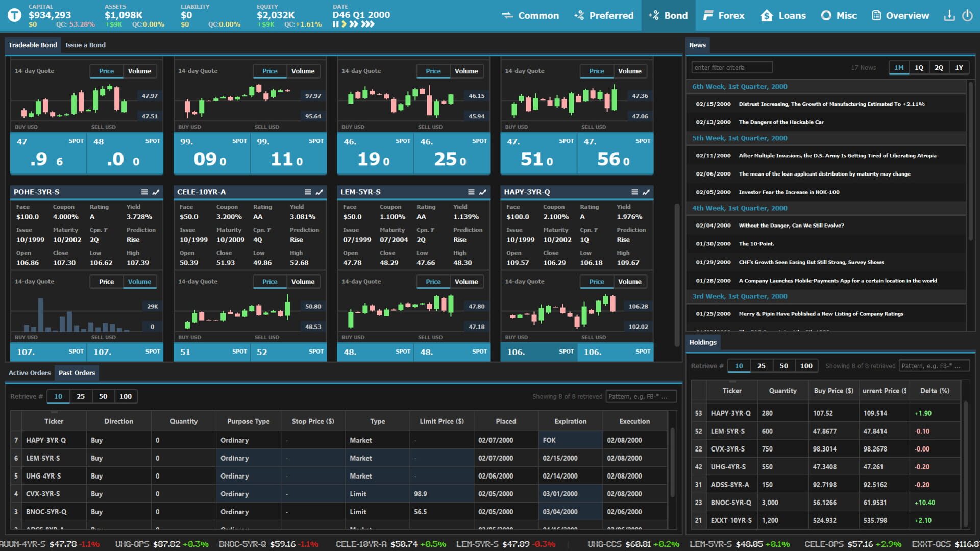Filter news to the 1Y range
Screen dimensions: 980x551
point(960,67)
